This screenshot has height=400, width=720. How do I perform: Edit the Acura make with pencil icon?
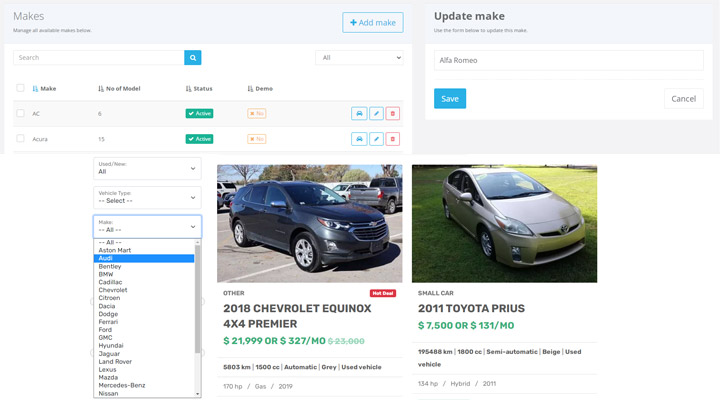(x=376, y=139)
